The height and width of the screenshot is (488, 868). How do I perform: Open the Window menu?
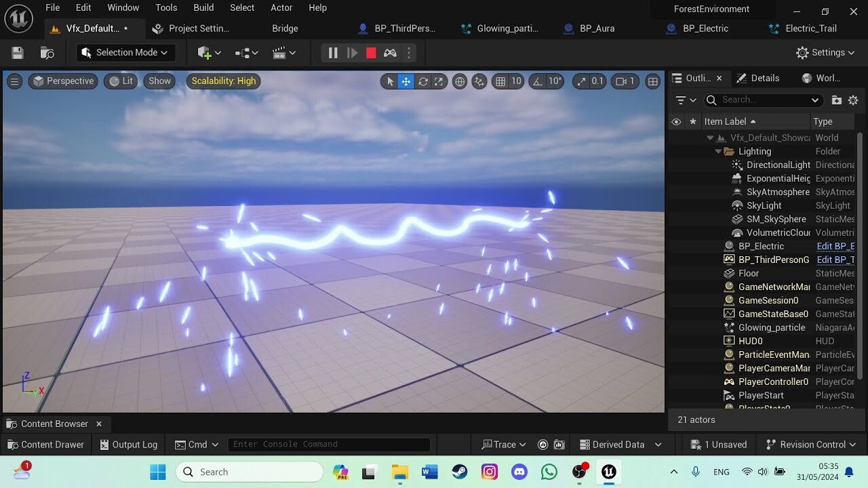point(123,7)
